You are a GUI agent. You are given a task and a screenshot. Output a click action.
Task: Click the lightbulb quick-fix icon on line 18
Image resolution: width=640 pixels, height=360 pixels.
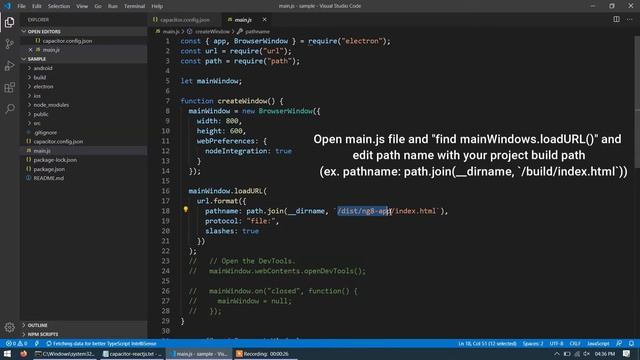point(186,210)
